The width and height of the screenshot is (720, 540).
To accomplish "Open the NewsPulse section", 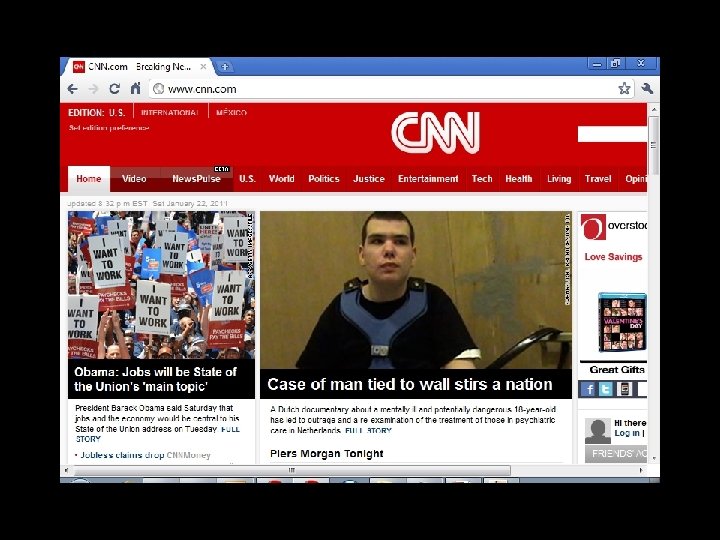I will coord(196,179).
